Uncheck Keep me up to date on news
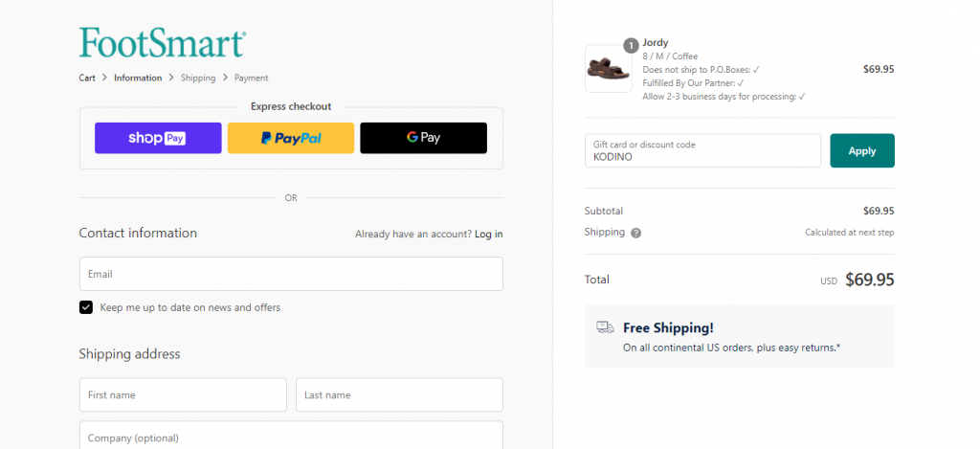This screenshot has height=449, width=980. point(85,307)
